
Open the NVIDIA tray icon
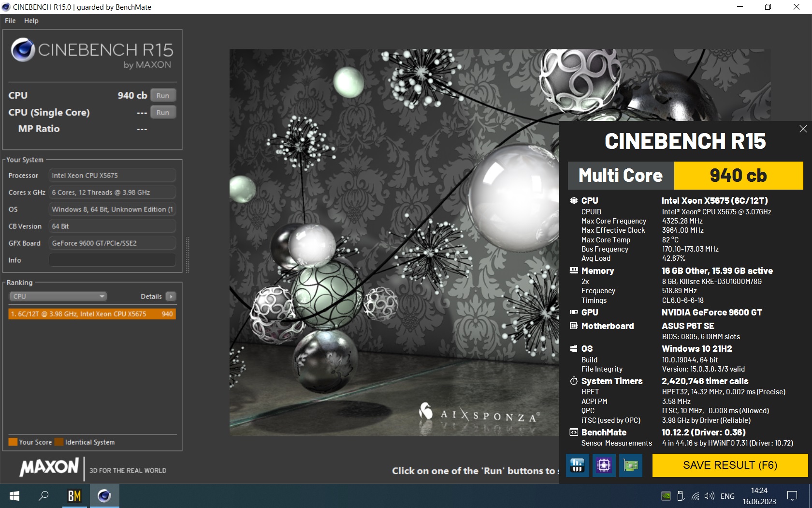666,496
